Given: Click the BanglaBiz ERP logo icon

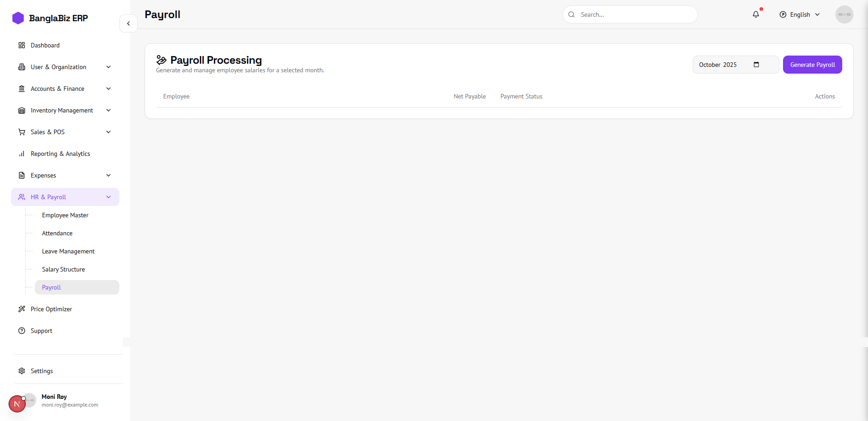Looking at the screenshot, I should 18,18.
